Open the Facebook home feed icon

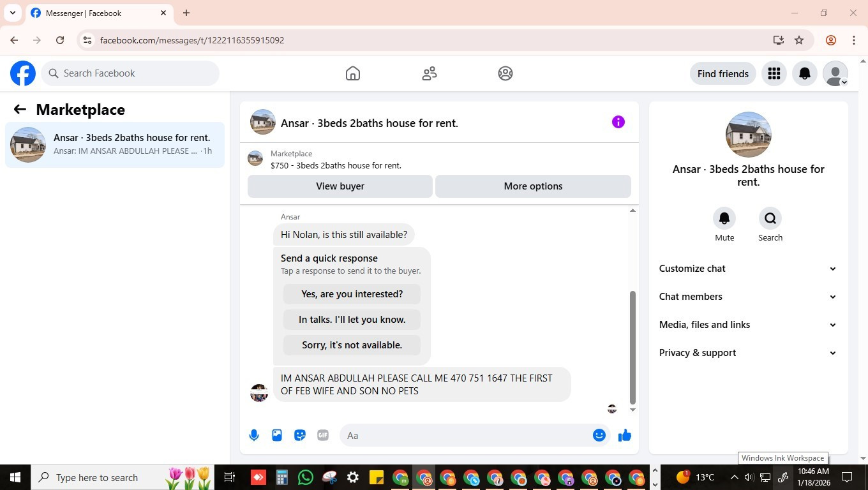[352, 73]
